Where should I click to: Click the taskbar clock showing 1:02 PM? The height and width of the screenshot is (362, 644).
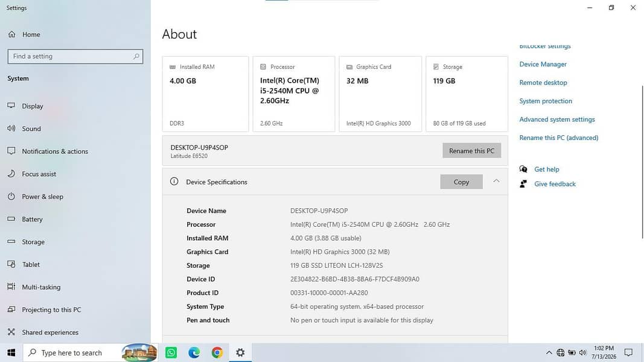tap(604, 352)
